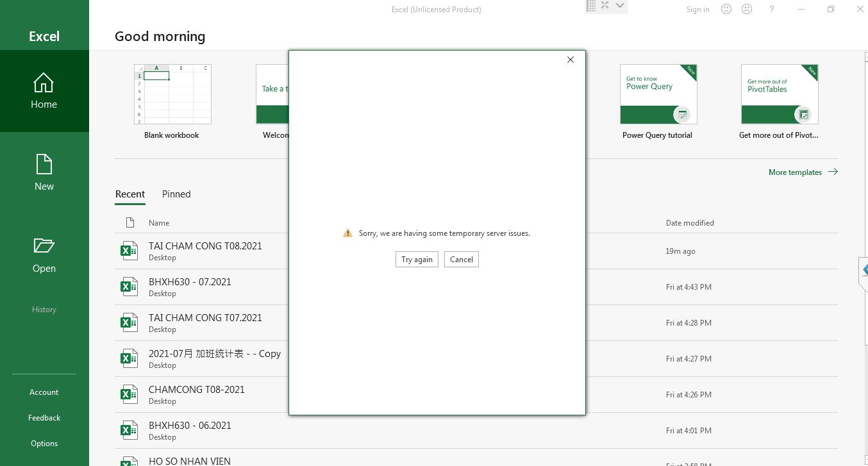868x466 pixels.
Task: Click Sign in in title bar
Action: click(x=697, y=10)
